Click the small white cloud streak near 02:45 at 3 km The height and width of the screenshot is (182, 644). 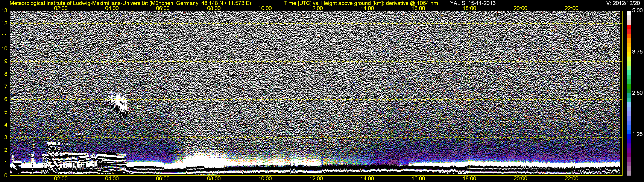(x=79, y=134)
